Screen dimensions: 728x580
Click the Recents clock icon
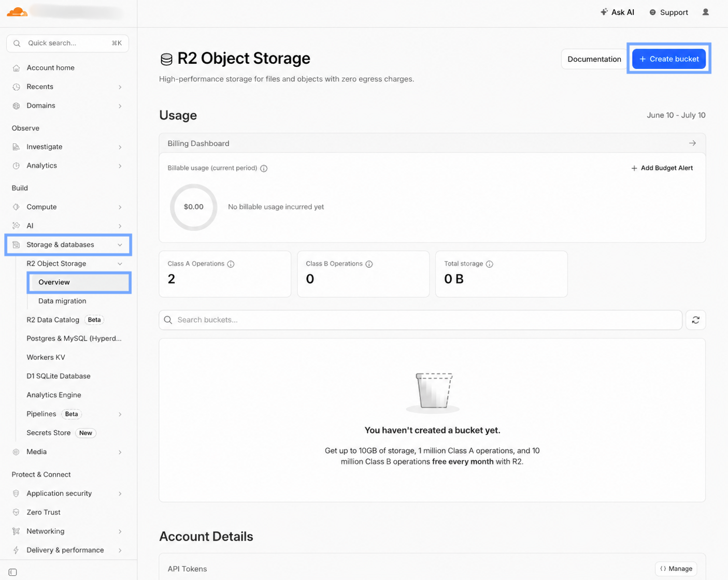coord(16,87)
